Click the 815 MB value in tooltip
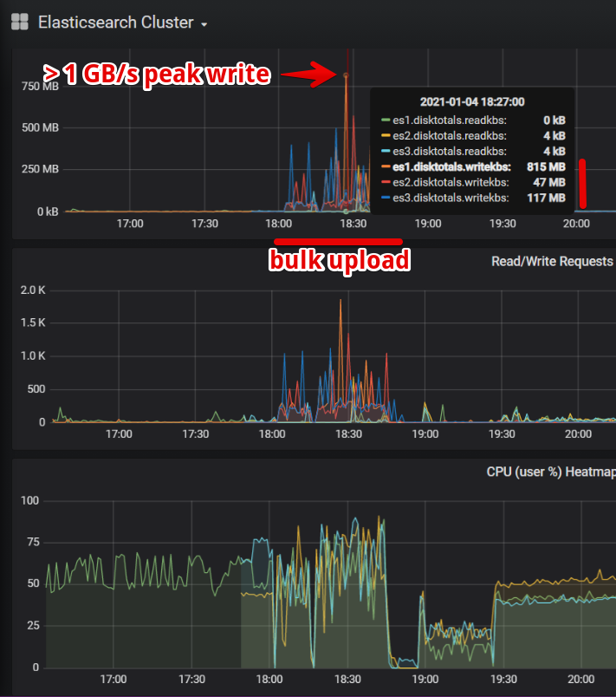 point(546,167)
